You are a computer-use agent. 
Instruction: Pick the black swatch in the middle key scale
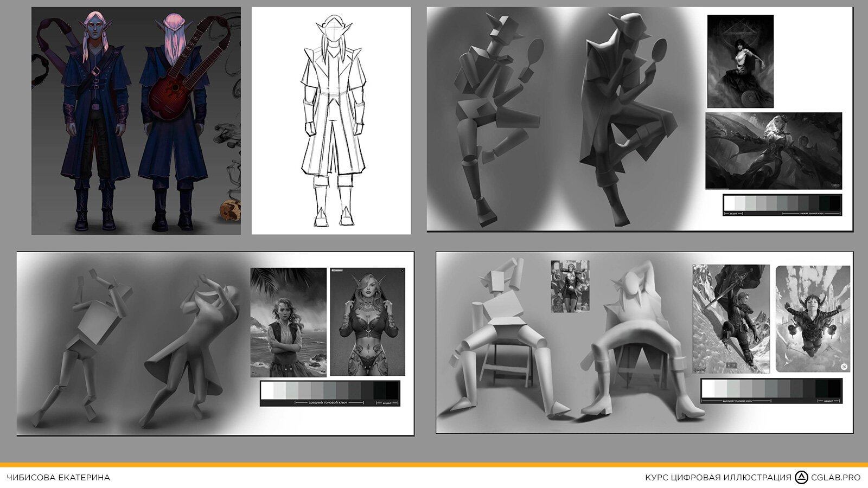point(392,390)
